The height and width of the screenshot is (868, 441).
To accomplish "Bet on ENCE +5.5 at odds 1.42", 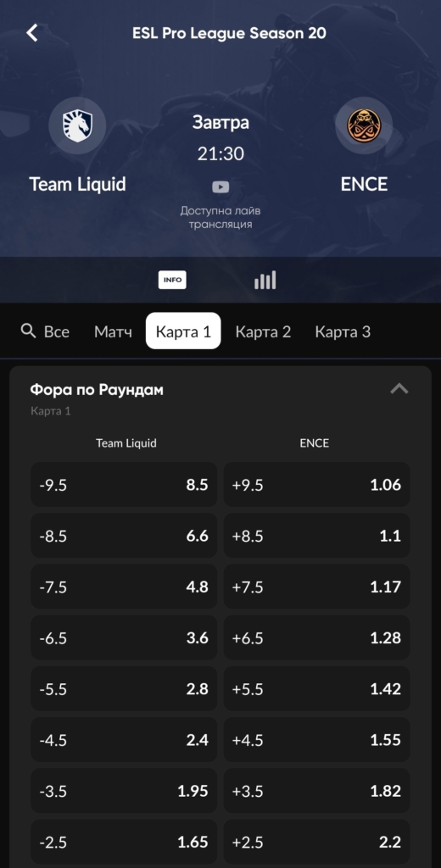I will 317,688.
